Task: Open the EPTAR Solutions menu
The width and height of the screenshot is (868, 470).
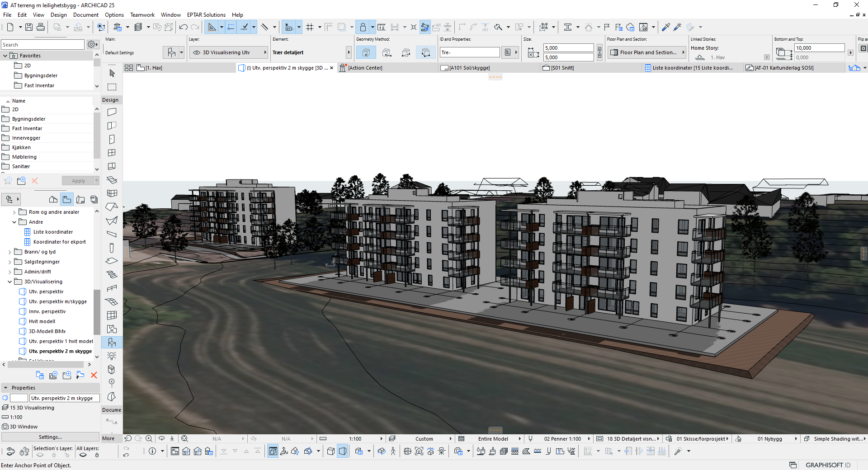Action: tap(206, 15)
